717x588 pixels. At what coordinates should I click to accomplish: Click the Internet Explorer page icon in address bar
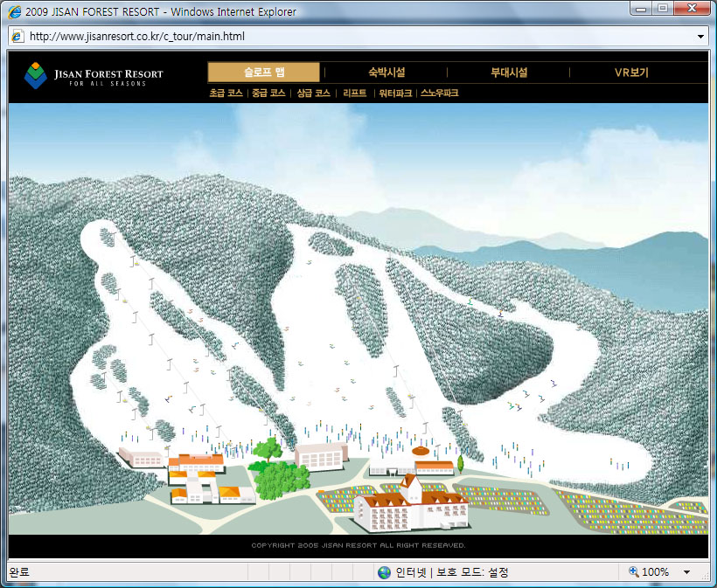coord(17,36)
